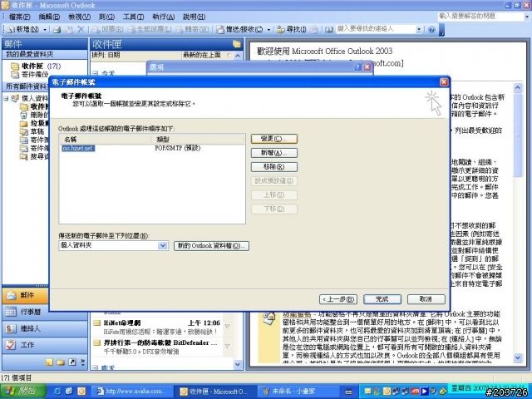This screenshot has height=399, width=532.
Task: Open the 編輯(E) menu
Action: pyautogui.click(x=49, y=17)
